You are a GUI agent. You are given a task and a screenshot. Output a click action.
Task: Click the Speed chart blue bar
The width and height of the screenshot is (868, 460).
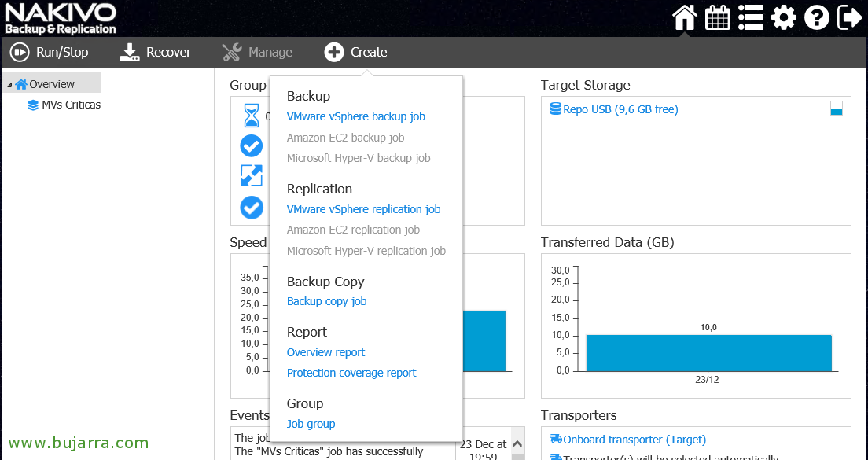484,341
